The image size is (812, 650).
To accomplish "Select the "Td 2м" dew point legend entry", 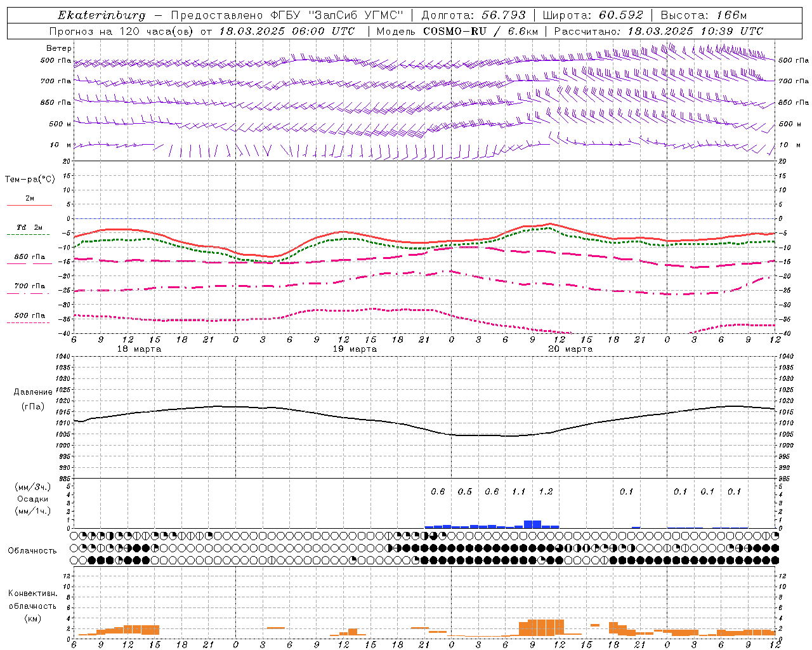I will click(x=29, y=227).
